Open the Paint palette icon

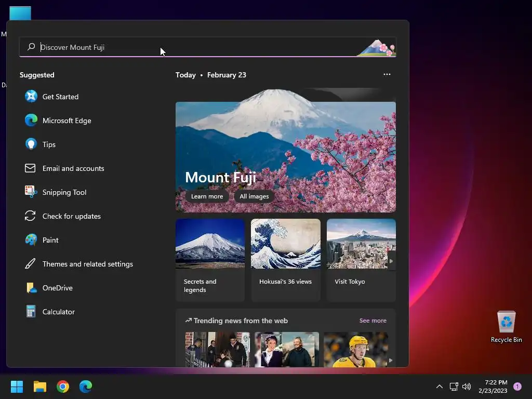pyautogui.click(x=31, y=240)
